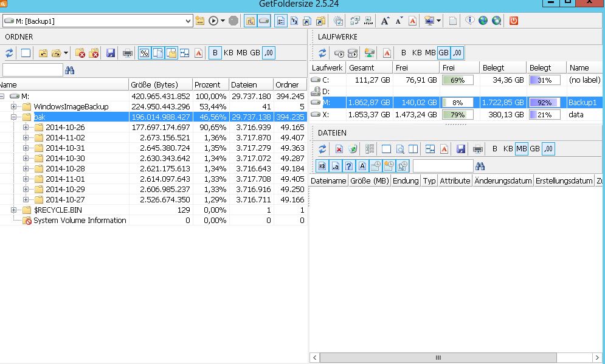
Task: Click the DATEIEN horizontal scrollbar thumb
Action: coord(438,357)
